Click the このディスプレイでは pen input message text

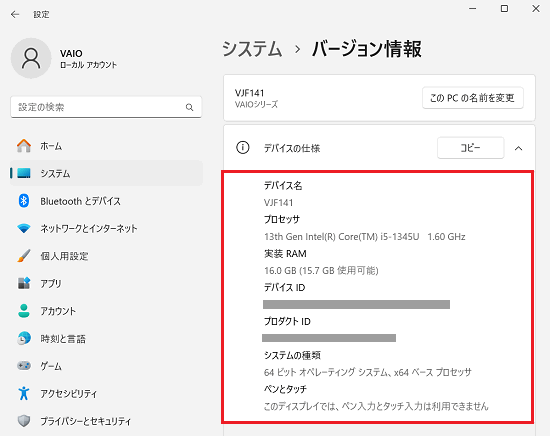pyautogui.click(x=376, y=406)
